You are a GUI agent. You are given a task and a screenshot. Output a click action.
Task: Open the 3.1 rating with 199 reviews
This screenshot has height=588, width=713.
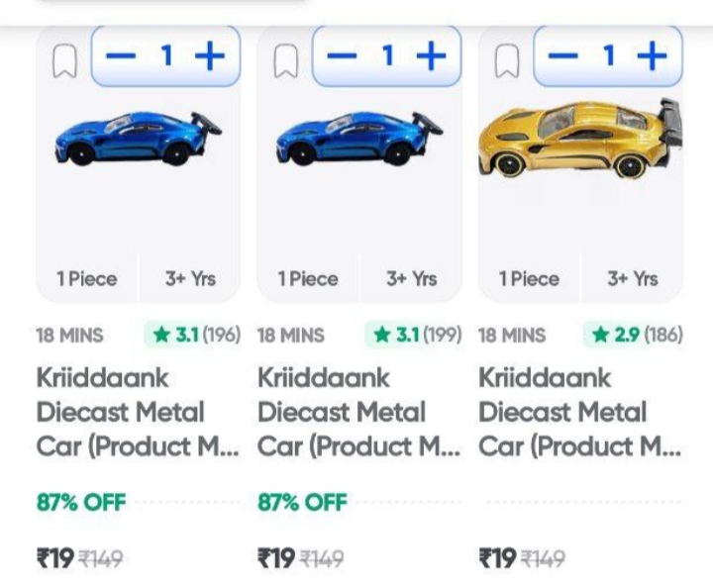tap(416, 335)
